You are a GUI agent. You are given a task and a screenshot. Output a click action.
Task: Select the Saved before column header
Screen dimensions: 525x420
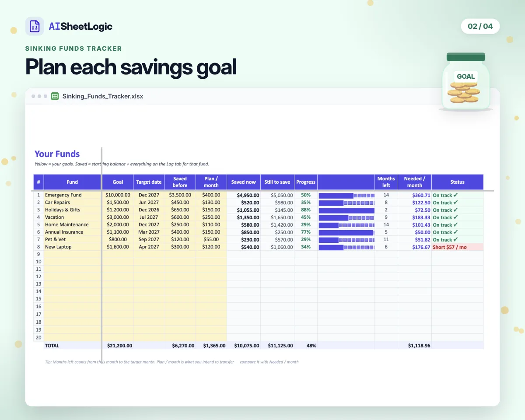pyautogui.click(x=180, y=182)
